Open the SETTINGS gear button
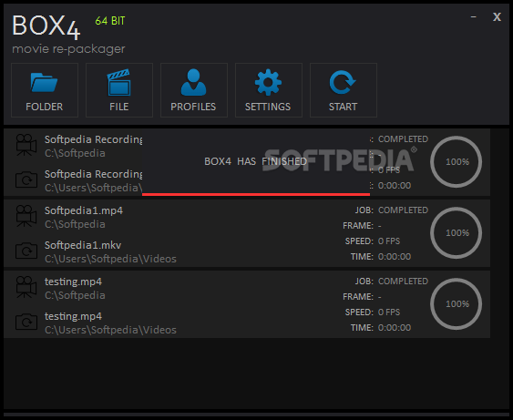This screenshot has height=420, width=513. point(269,90)
